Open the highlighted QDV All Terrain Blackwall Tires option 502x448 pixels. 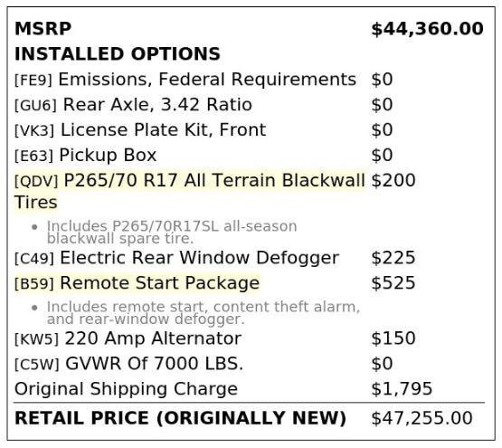tap(190, 191)
